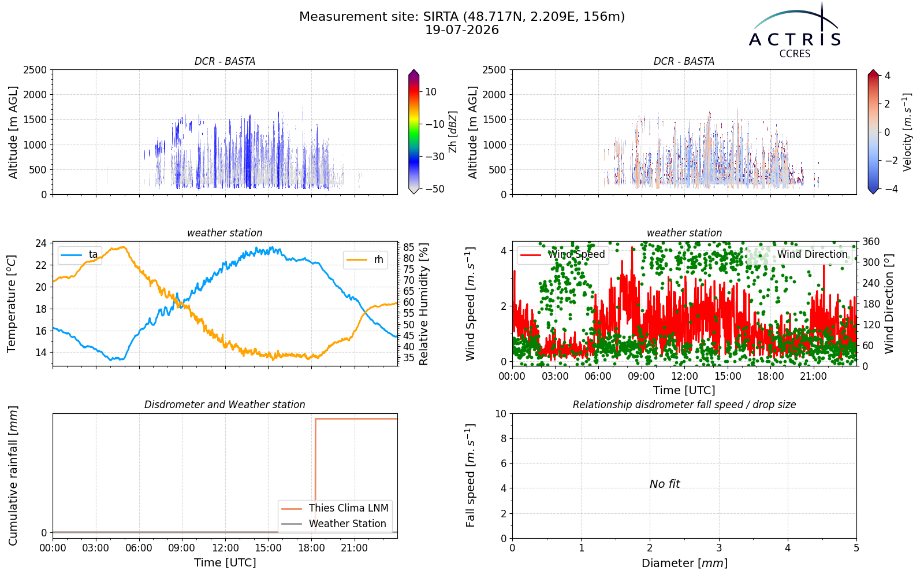Image resolution: width=924 pixels, height=578 pixels.
Task: Click the "Time [UTC]" label under the wind plot
Action: pos(684,390)
